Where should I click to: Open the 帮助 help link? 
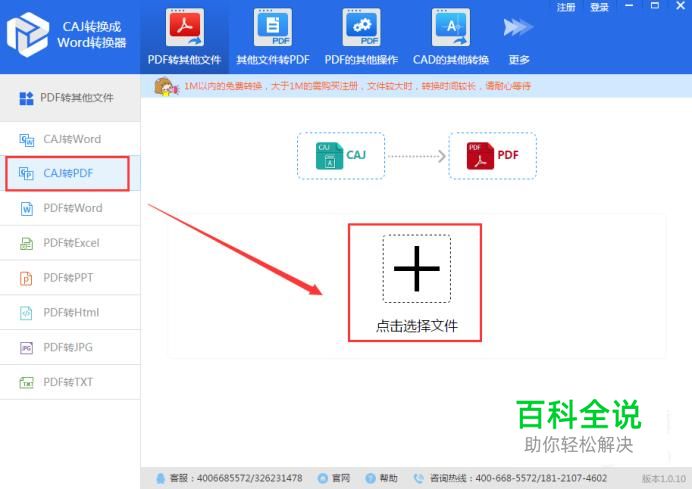(x=388, y=478)
